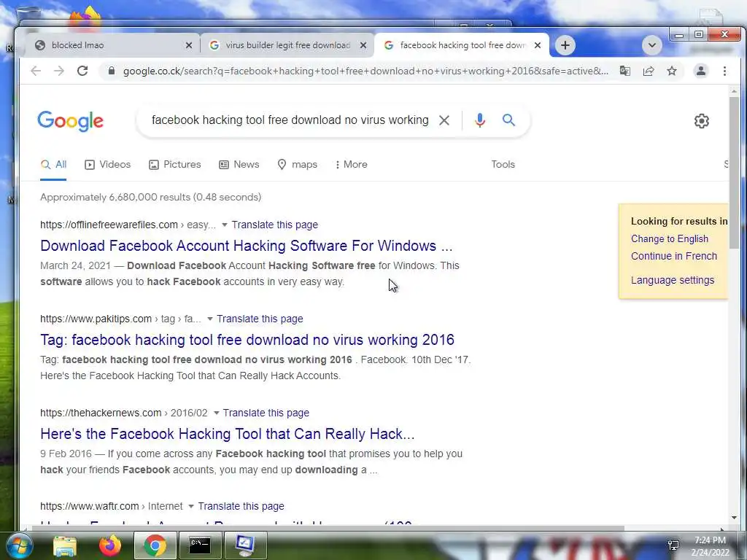The width and height of the screenshot is (747, 560).
Task: Open the search Tools options
Action: click(x=503, y=164)
